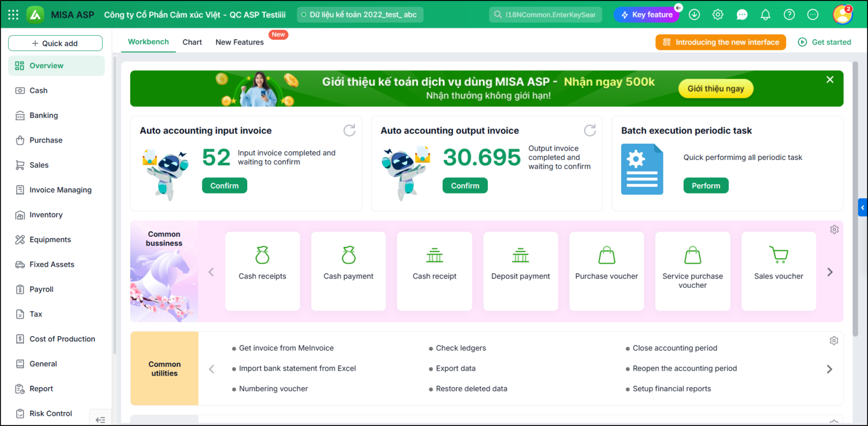Viewport: 868px width, 426px height.
Task: Show next Common bussiness items
Action: tap(829, 272)
